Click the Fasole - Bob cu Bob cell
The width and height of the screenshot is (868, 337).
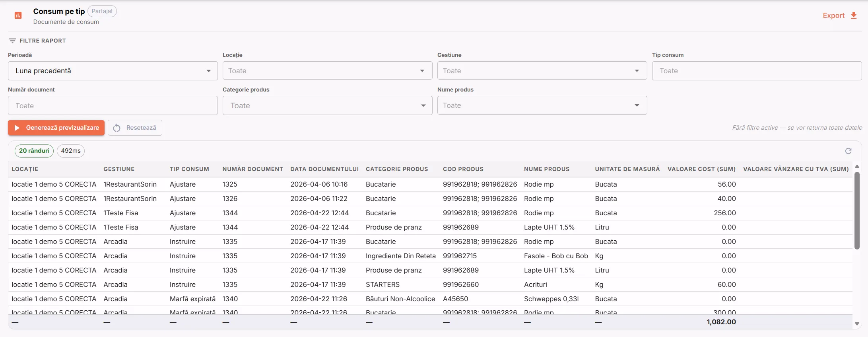coord(556,256)
